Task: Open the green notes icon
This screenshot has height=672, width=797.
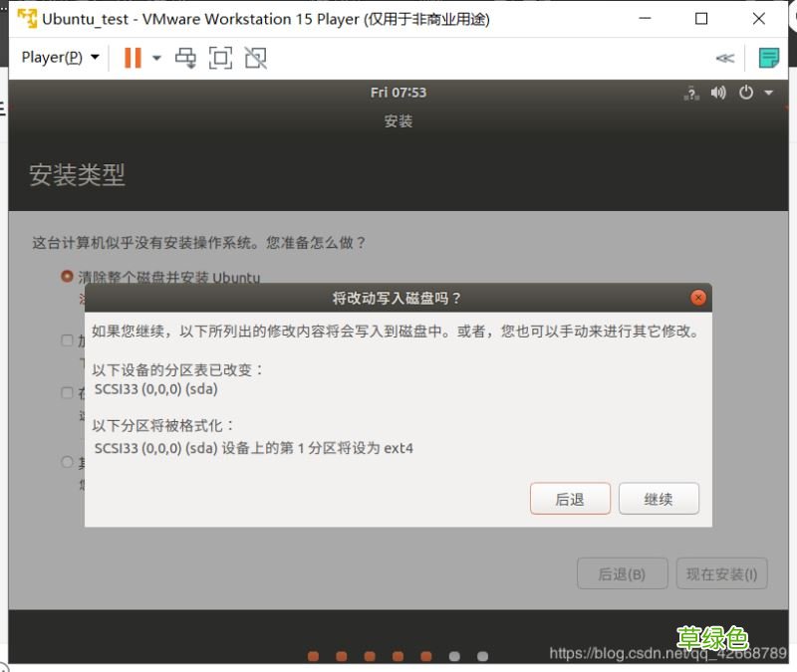Action: [x=768, y=58]
